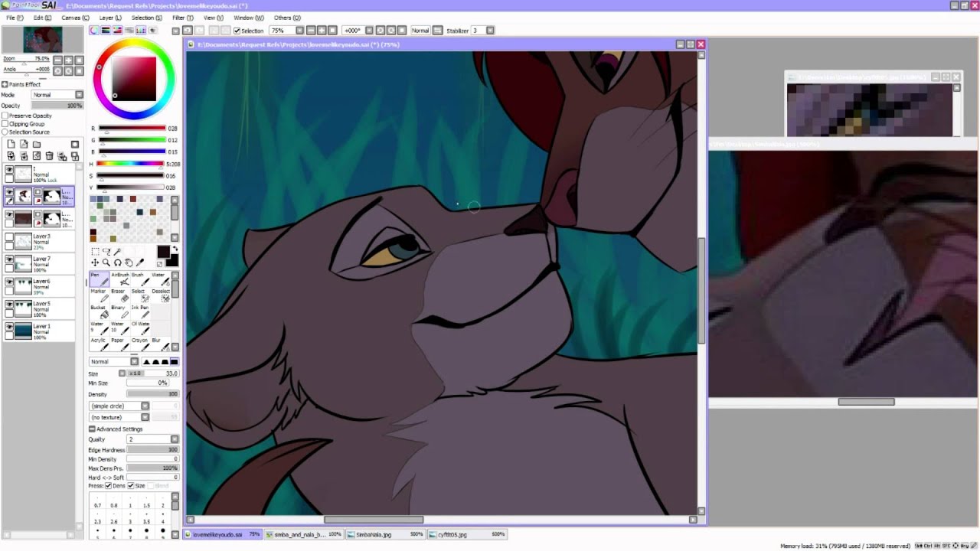Activate the lasso selection tool

pyautogui.click(x=106, y=252)
